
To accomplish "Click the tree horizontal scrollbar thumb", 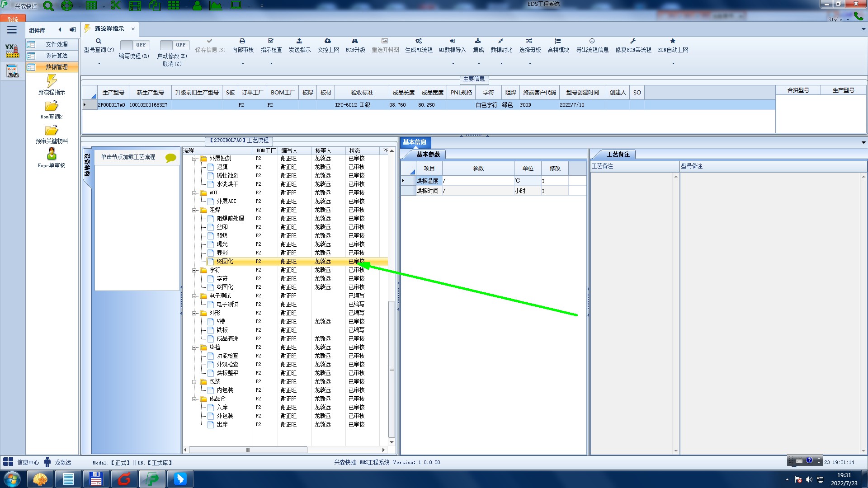I will point(248,450).
